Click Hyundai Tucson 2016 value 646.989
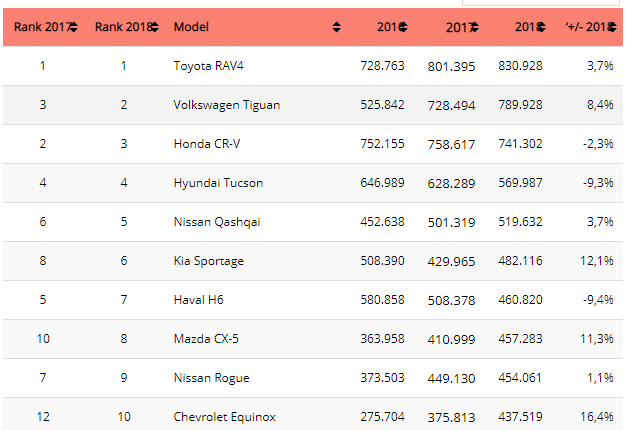This screenshot has height=430, width=626. click(382, 183)
